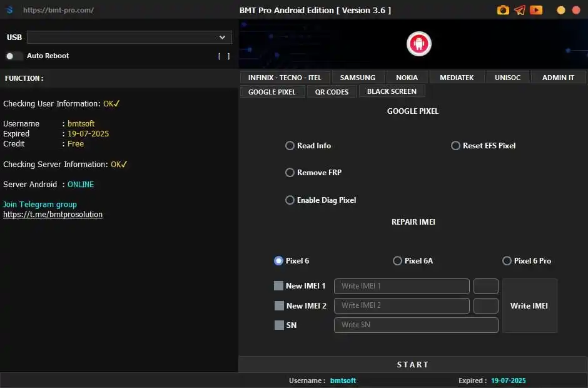Click the Write IMEI 1 input field

402,287
